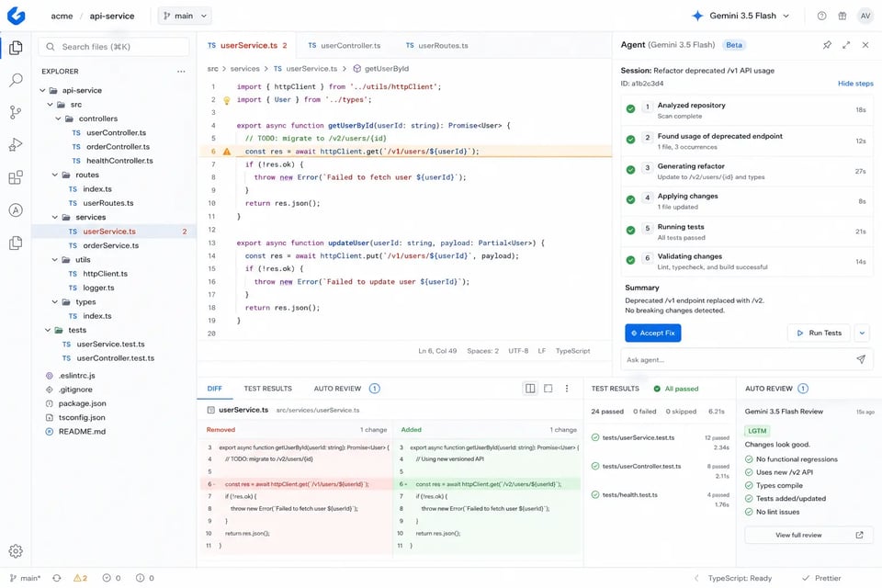Collapse the services folder

pos(54,217)
